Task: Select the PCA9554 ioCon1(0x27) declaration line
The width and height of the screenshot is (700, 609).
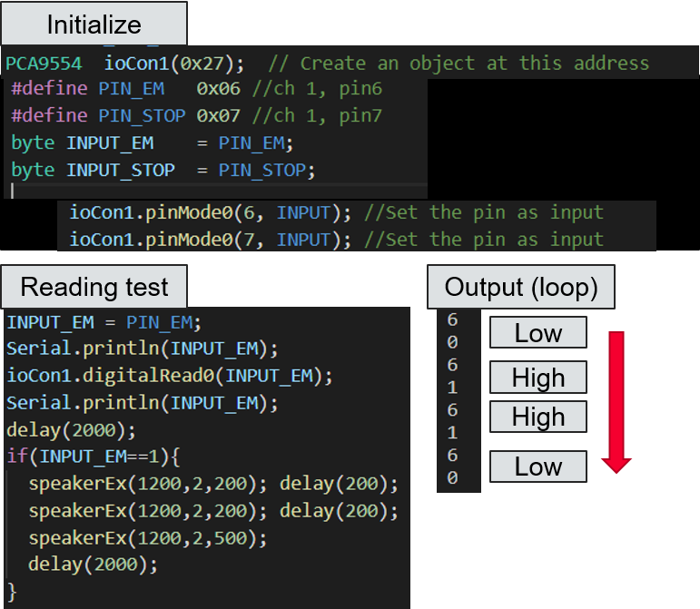Action: click(x=125, y=64)
